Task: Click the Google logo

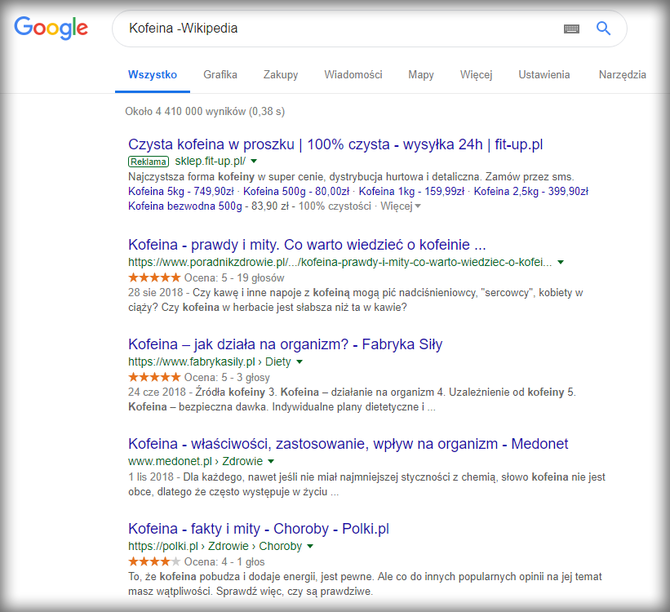Action: tap(51, 29)
